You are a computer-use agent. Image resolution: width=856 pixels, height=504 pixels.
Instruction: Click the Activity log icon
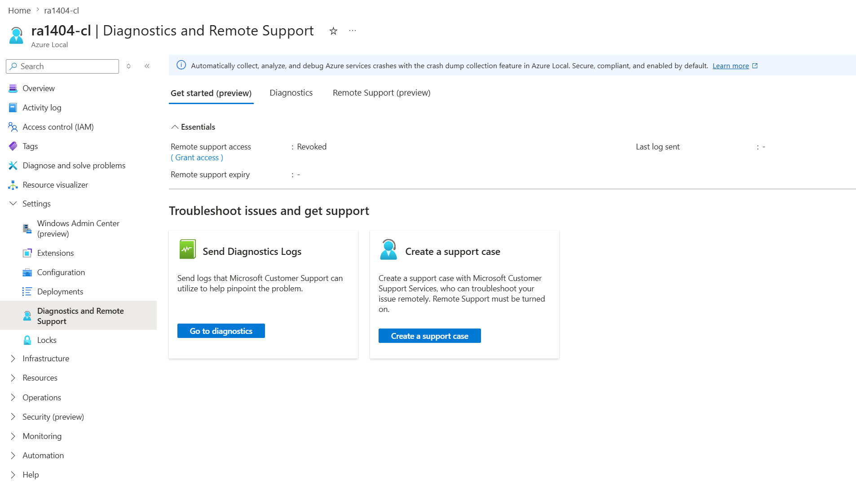(x=13, y=108)
